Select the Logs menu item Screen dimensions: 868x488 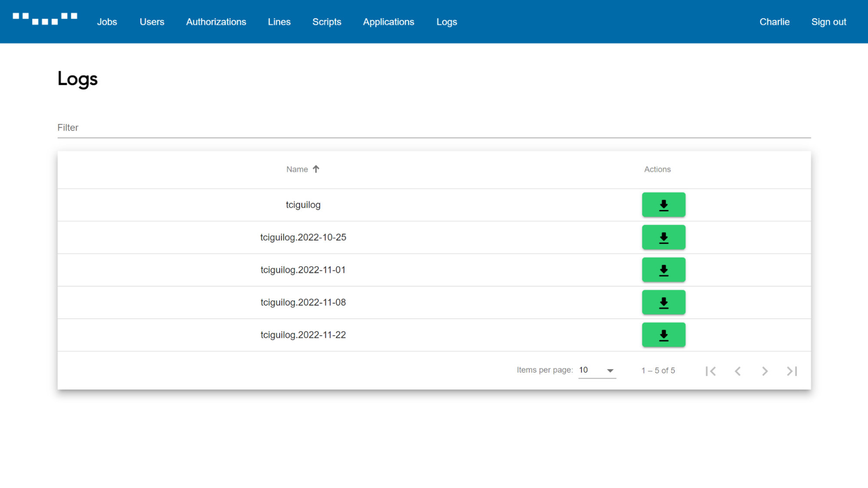[x=447, y=22]
